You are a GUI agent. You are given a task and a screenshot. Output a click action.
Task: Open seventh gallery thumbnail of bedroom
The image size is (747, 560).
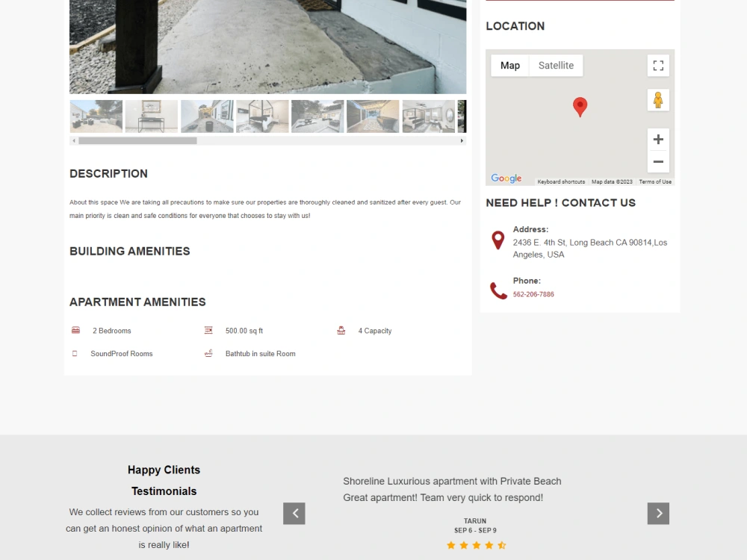tap(429, 116)
